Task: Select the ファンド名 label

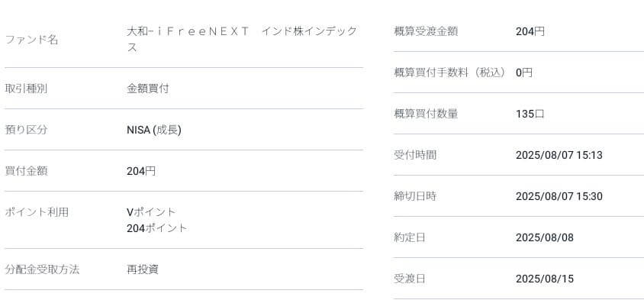Action: [x=31, y=40]
